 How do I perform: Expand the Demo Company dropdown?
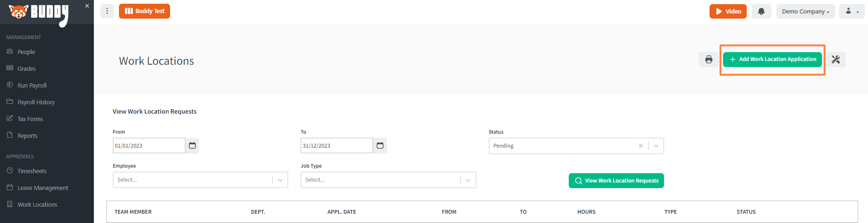[805, 11]
